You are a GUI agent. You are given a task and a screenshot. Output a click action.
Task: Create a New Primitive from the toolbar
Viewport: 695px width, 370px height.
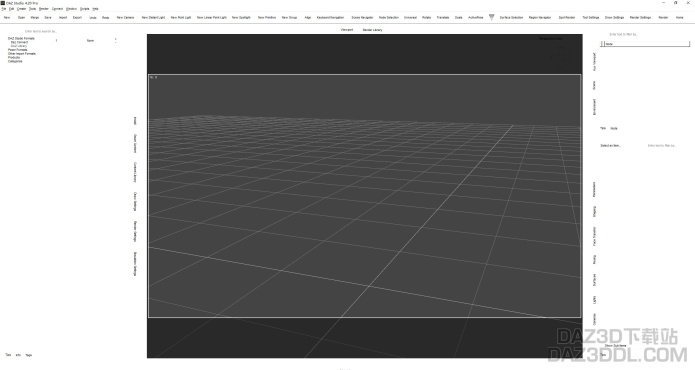coord(267,18)
